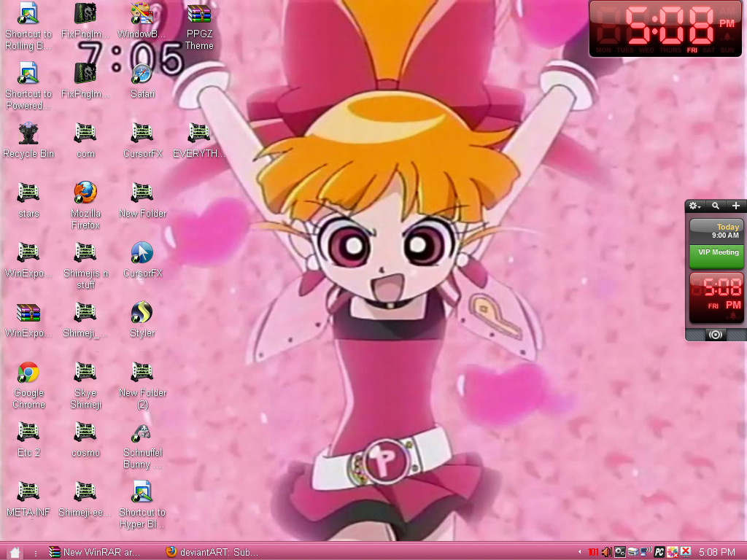Click the sidebar search magnifier
The width and height of the screenshot is (747, 560).
point(716,206)
